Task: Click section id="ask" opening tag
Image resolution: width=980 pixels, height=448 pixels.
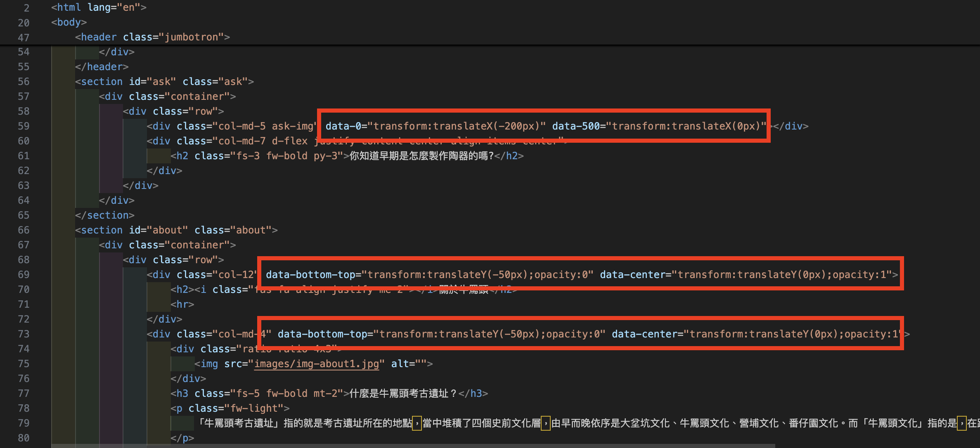Action: coord(164,82)
